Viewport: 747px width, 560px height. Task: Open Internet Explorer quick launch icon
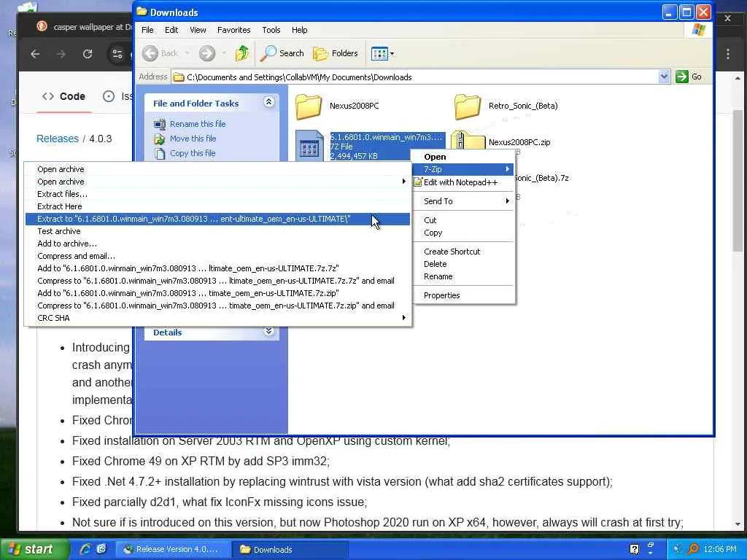pos(86,549)
